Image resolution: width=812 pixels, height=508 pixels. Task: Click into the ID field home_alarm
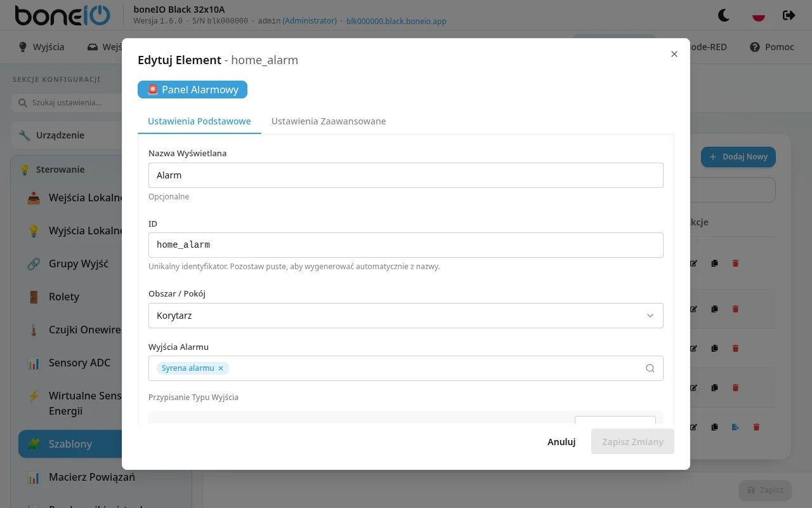coord(406,245)
